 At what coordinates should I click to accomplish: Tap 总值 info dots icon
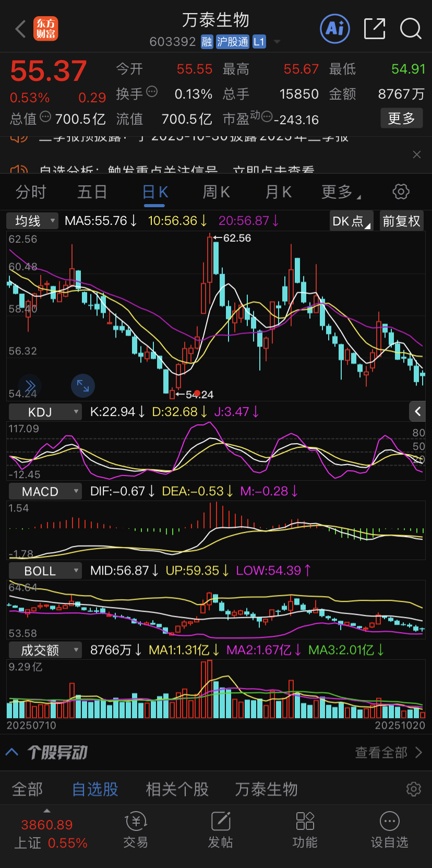coord(45,116)
